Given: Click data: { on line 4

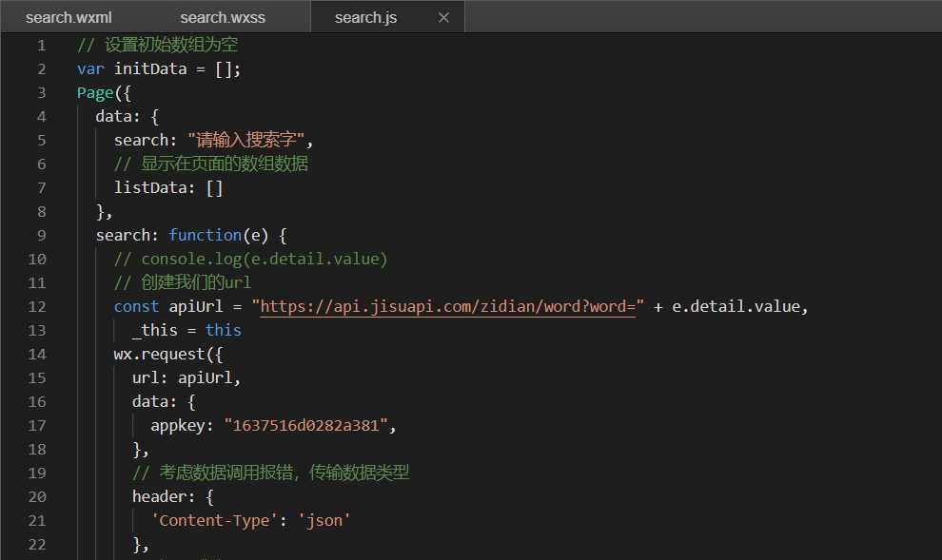Looking at the screenshot, I should point(127,116).
